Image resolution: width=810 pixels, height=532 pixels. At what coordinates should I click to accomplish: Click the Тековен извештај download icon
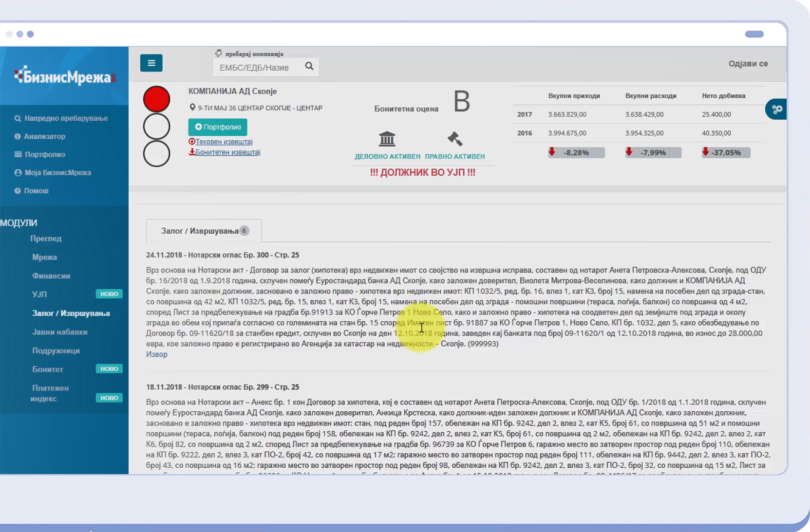click(x=192, y=141)
